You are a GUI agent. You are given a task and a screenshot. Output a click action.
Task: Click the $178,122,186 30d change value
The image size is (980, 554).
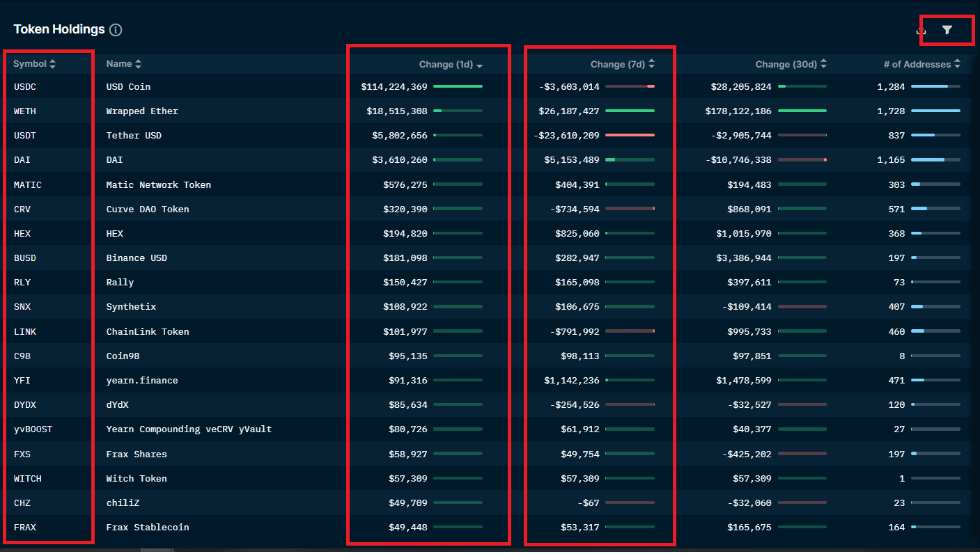pyautogui.click(x=738, y=111)
